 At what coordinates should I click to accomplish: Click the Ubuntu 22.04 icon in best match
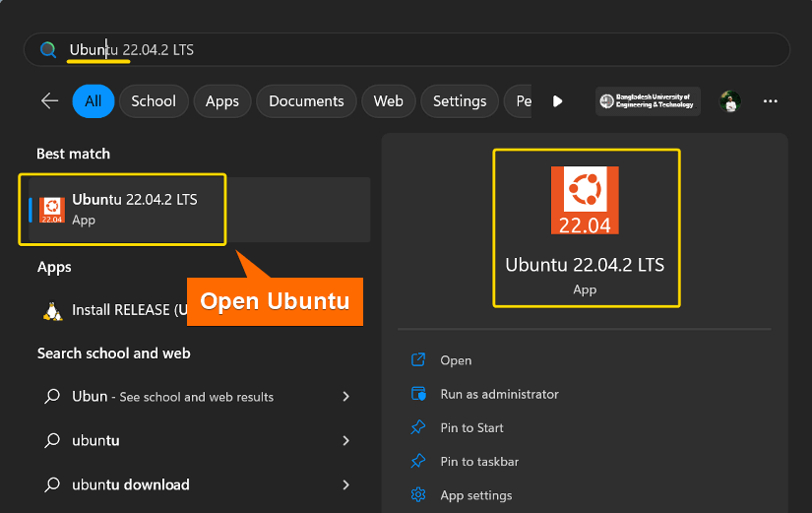tap(52, 210)
